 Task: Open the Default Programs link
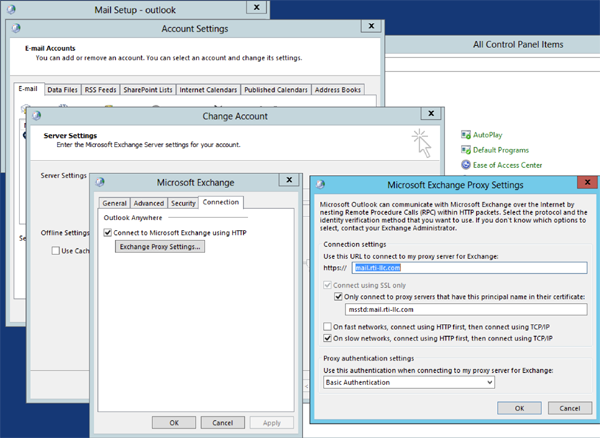coord(501,150)
